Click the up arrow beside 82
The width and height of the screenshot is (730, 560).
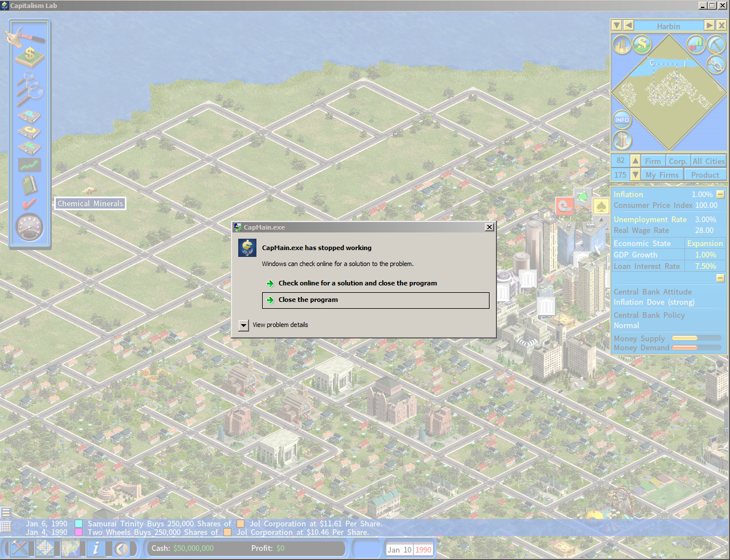[x=635, y=161]
